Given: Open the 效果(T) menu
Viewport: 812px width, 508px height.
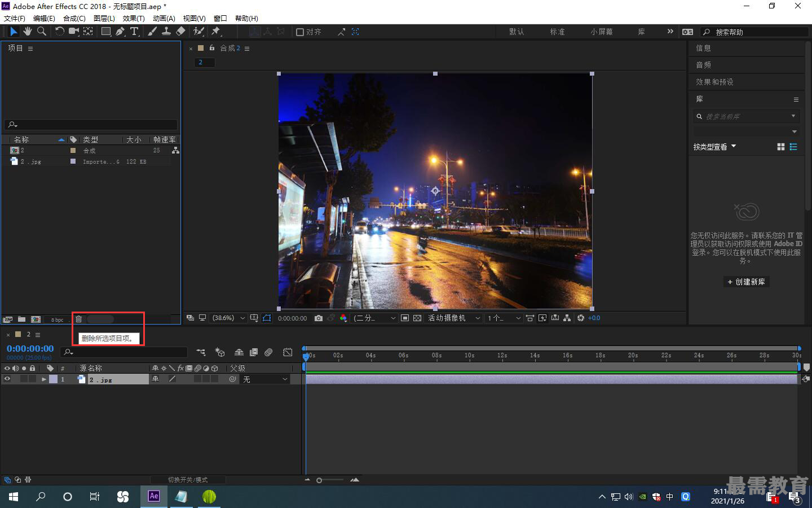Looking at the screenshot, I should [x=134, y=18].
